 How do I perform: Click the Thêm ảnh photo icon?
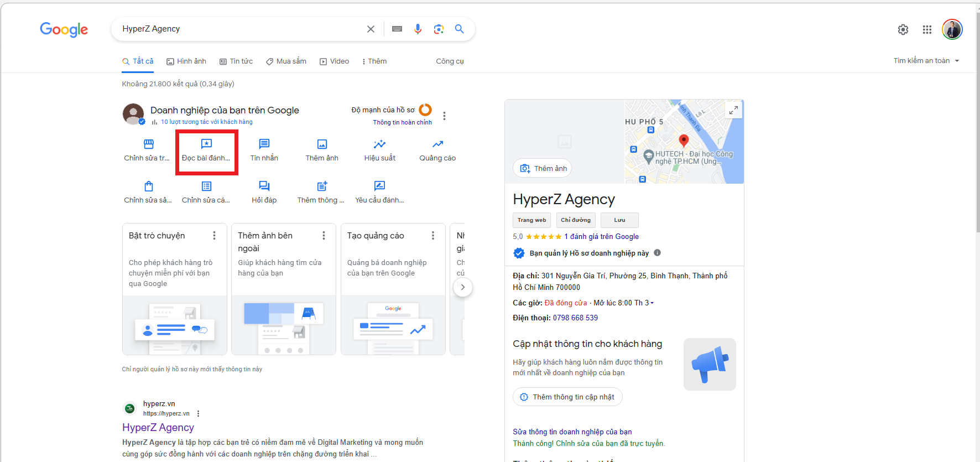(x=322, y=144)
